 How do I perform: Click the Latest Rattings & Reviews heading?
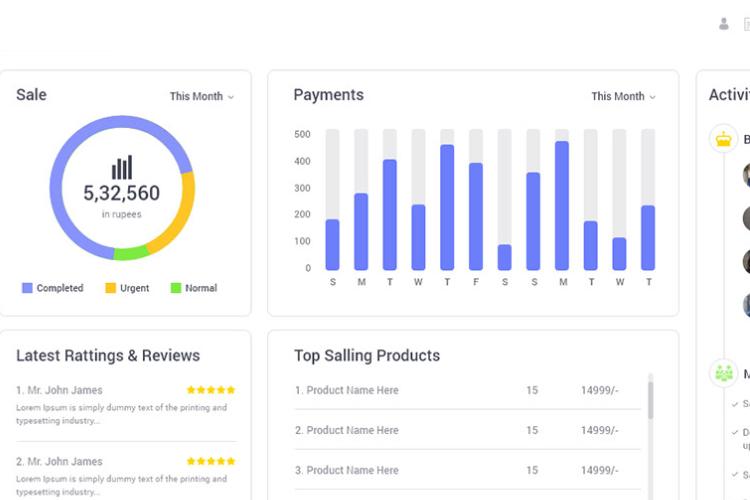(108, 356)
